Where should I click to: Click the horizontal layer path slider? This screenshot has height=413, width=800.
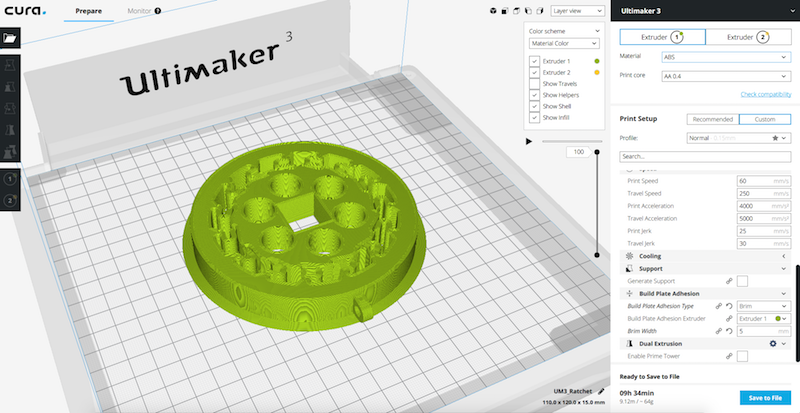tap(570, 141)
